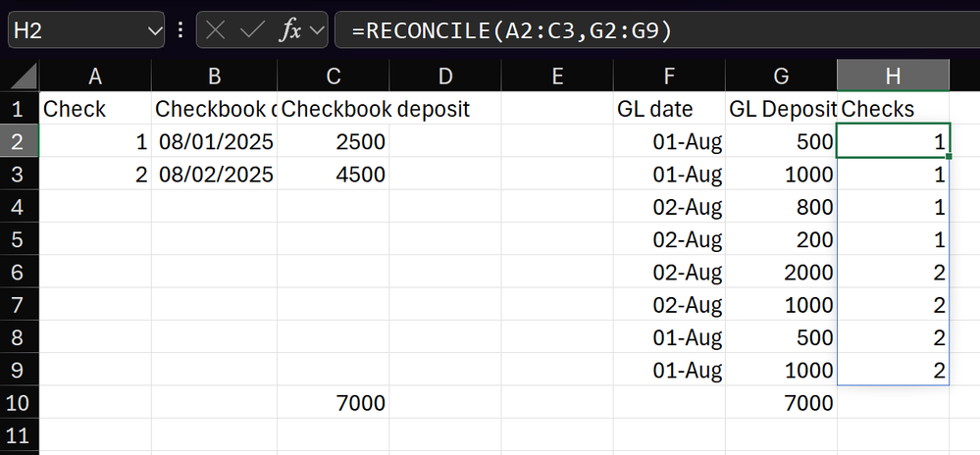The width and height of the screenshot is (980, 455).
Task: Click the Enter checkmark formula icon
Action: pyautogui.click(x=252, y=29)
